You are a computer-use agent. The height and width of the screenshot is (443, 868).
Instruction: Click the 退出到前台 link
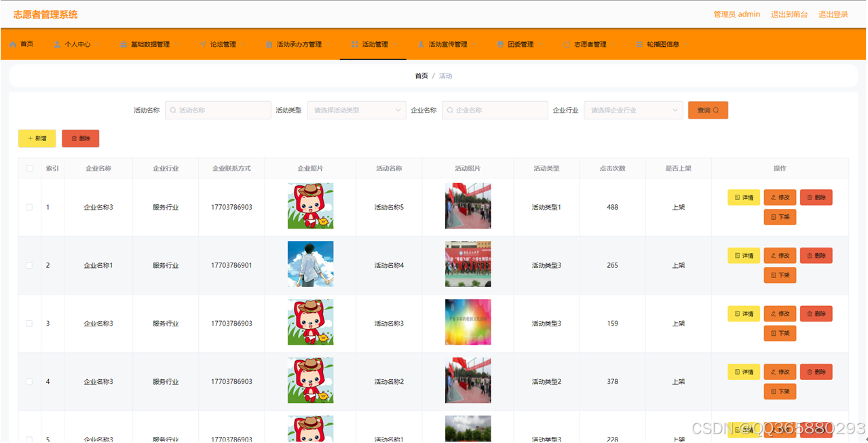789,14
